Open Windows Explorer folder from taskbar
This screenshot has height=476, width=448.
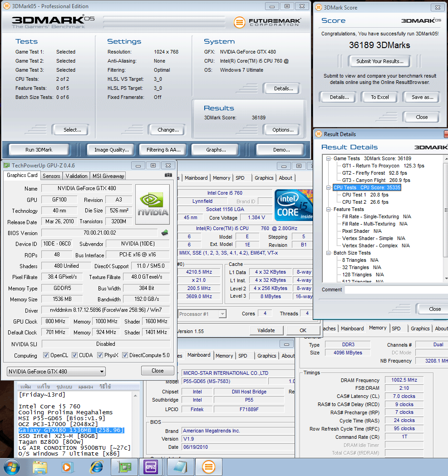click(40, 467)
